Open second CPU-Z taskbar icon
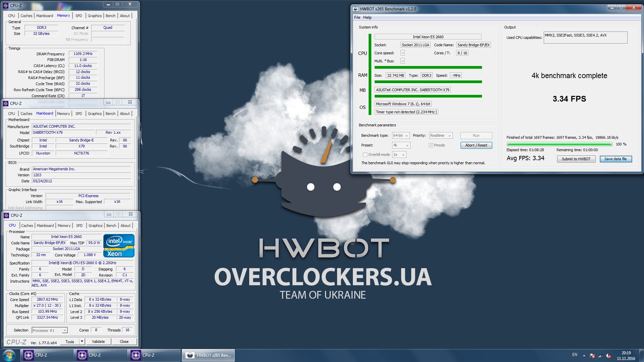This screenshot has width=644, height=362. (x=101, y=355)
